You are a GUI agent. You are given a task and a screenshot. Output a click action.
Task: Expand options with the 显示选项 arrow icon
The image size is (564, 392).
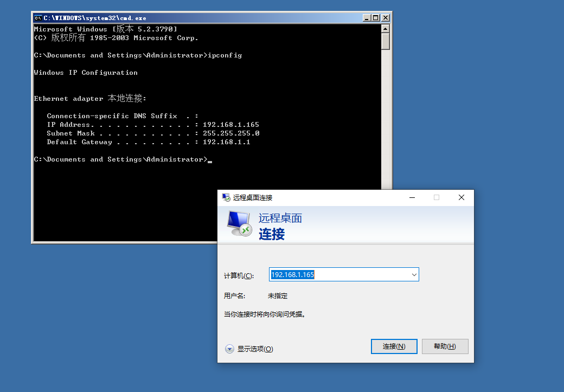229,349
